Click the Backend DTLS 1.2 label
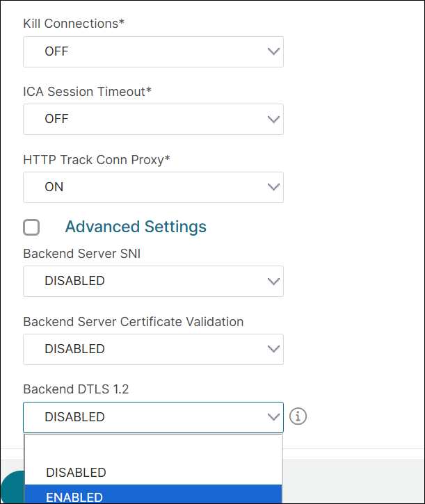The image size is (425, 504). (76, 389)
